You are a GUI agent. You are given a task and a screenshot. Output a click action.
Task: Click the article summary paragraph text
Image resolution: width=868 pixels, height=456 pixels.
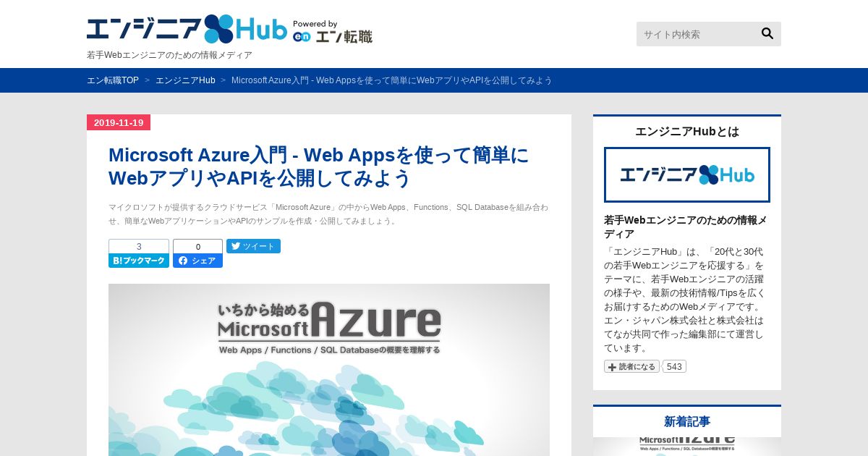[328, 214]
